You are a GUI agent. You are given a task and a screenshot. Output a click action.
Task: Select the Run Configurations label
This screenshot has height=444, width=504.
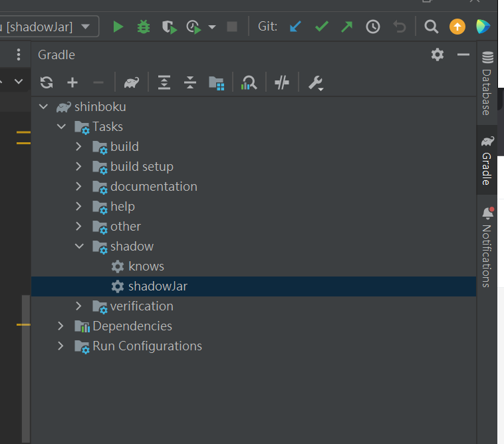pos(147,346)
